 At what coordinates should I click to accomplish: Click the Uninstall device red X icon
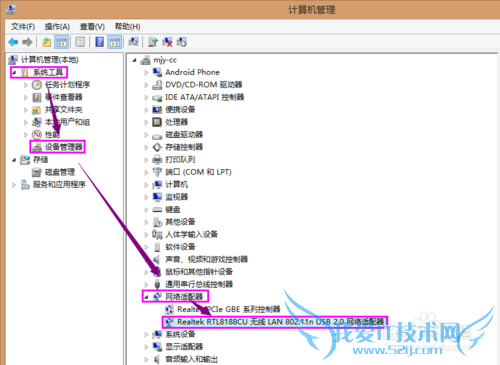pos(167,42)
